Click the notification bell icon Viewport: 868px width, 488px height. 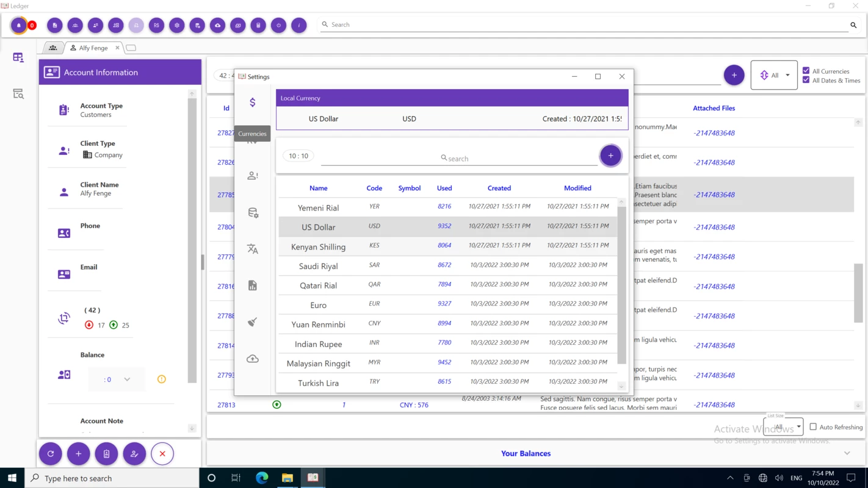click(x=19, y=25)
